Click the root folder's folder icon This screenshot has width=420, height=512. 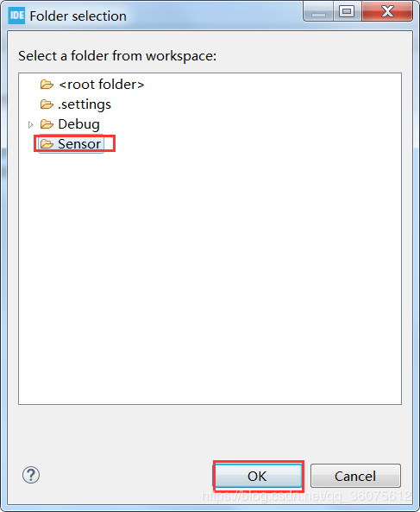coord(47,85)
